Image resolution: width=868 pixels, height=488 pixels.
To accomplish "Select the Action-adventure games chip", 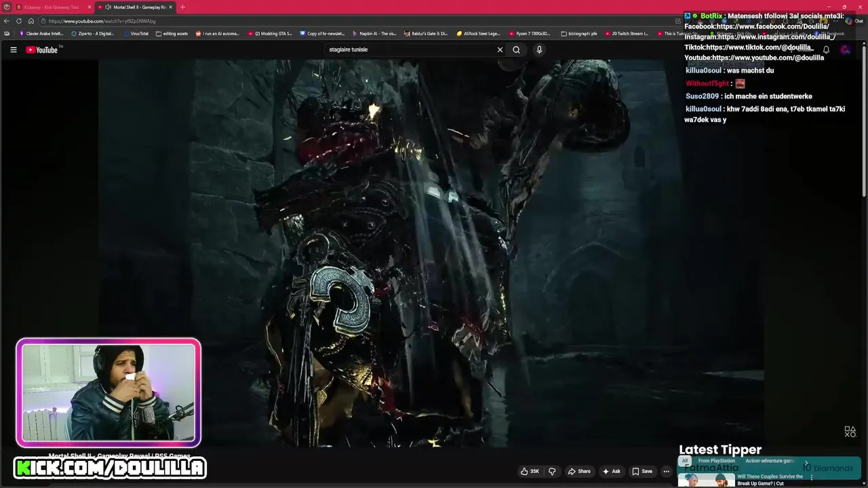I will 769,461.
